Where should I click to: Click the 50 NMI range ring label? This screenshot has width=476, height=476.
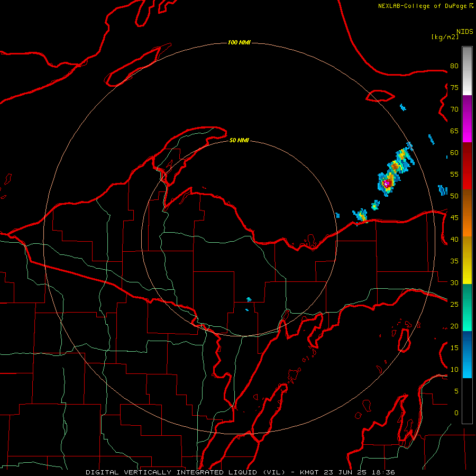point(239,140)
